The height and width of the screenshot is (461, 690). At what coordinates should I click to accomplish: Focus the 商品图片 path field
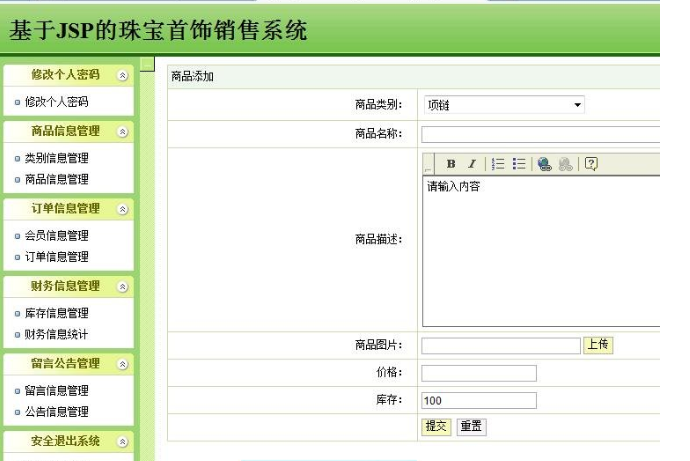click(501, 345)
